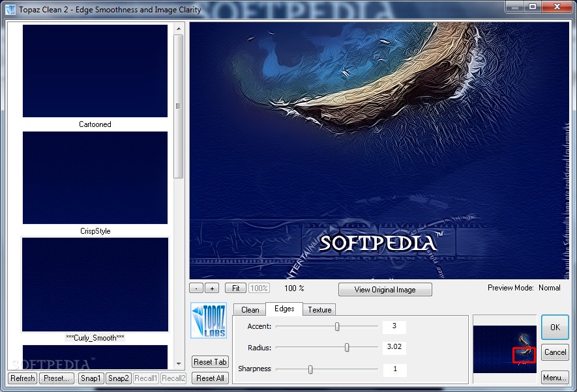Image resolution: width=577 pixels, height=392 pixels.
Task: Click the main image preview
Action: (379, 150)
